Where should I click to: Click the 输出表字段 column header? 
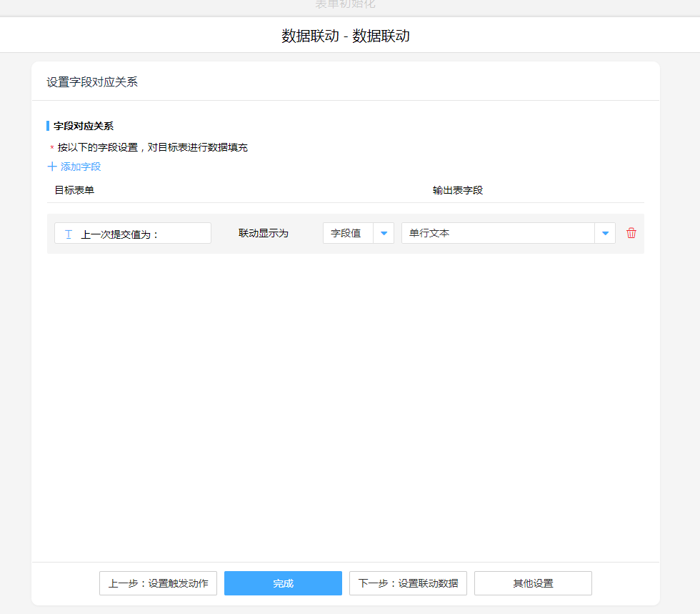tap(458, 190)
